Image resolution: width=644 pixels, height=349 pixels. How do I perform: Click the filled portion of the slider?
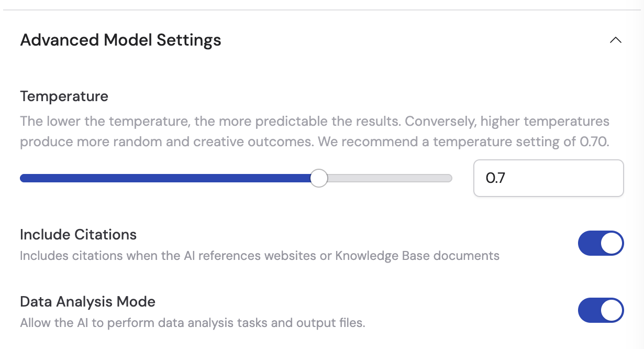[157, 178]
